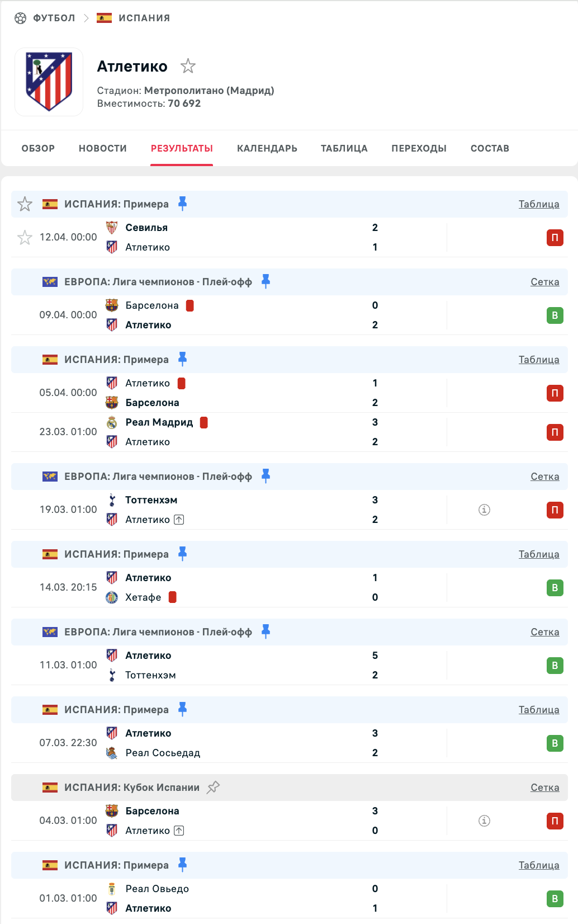
Task: Open Таблица link for top Примера section
Action: click(x=538, y=204)
